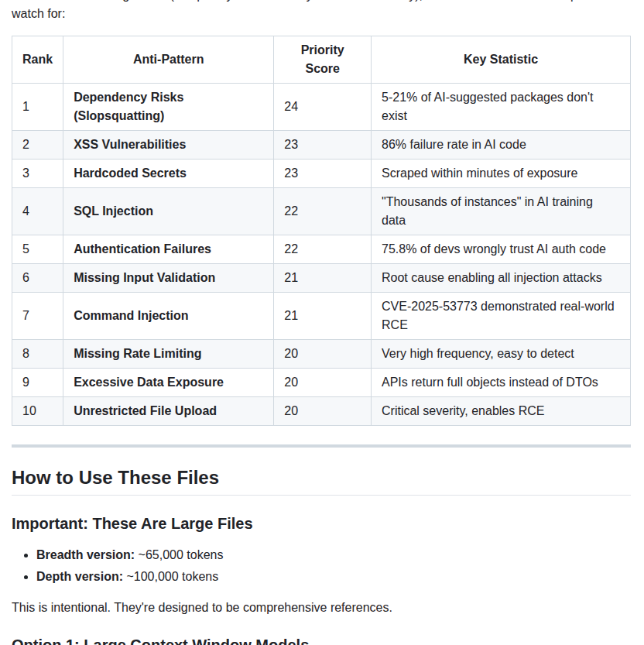Image resolution: width=644 pixels, height=645 pixels.
Task: Click the Rank column header
Action: [37, 60]
